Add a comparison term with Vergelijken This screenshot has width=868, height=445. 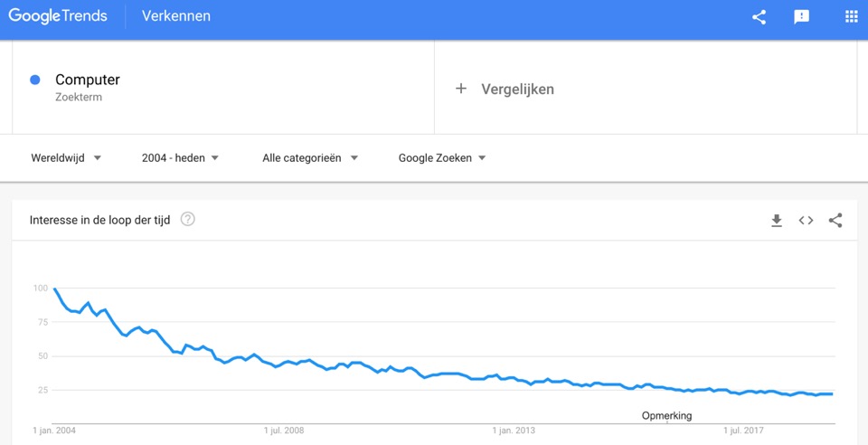tap(517, 90)
